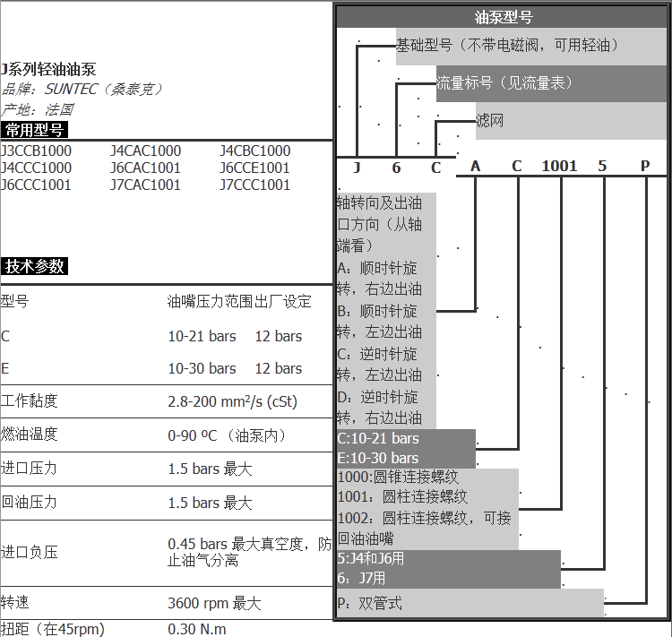This screenshot has height=637, width=672.
Task: Select model J7CCC1001
Action: click(x=255, y=185)
